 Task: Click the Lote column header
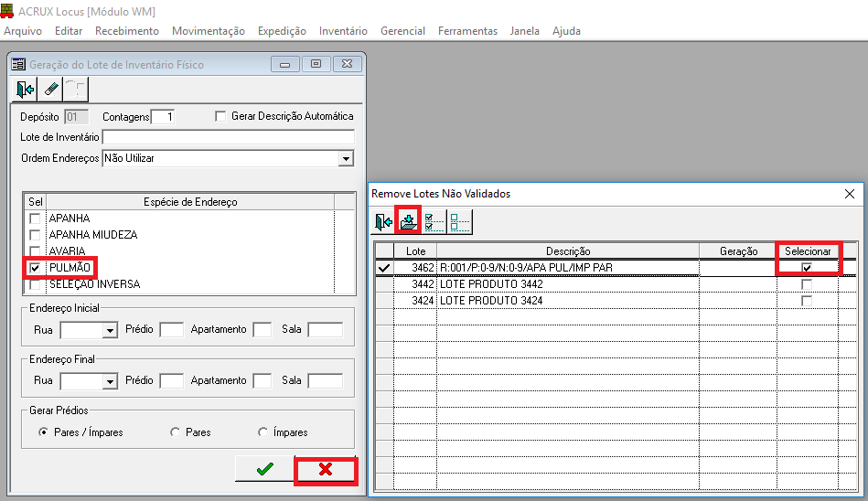[x=415, y=251]
